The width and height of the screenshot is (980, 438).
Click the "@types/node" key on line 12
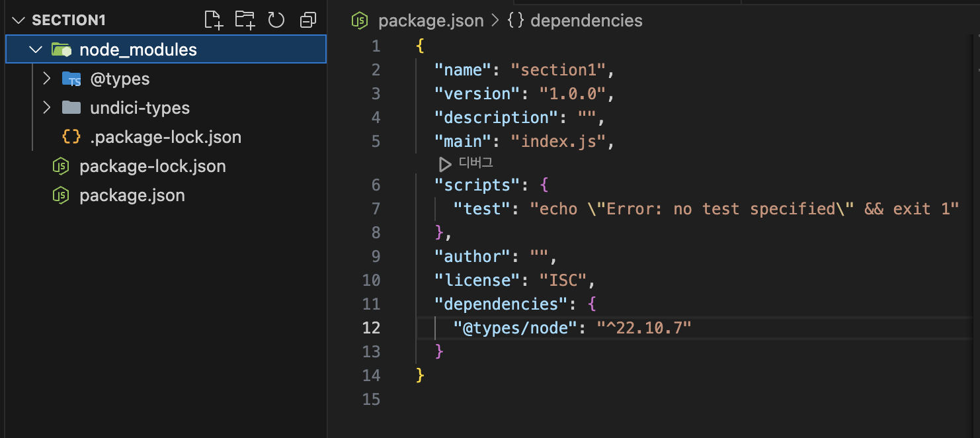(515, 328)
